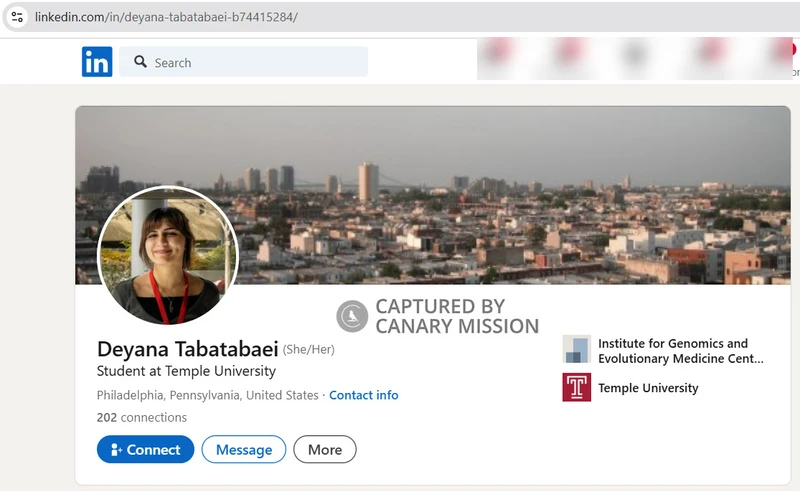
Task: Click the (She/Her) pronouns text
Action: [309, 350]
